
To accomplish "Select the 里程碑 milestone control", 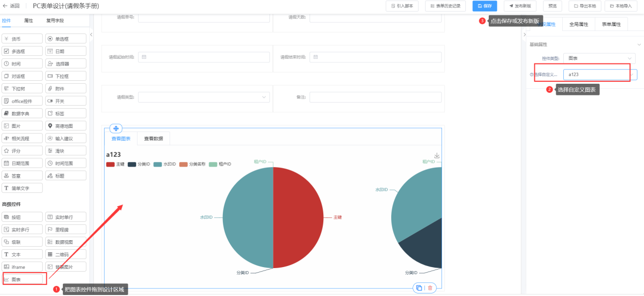I will coord(65,229).
